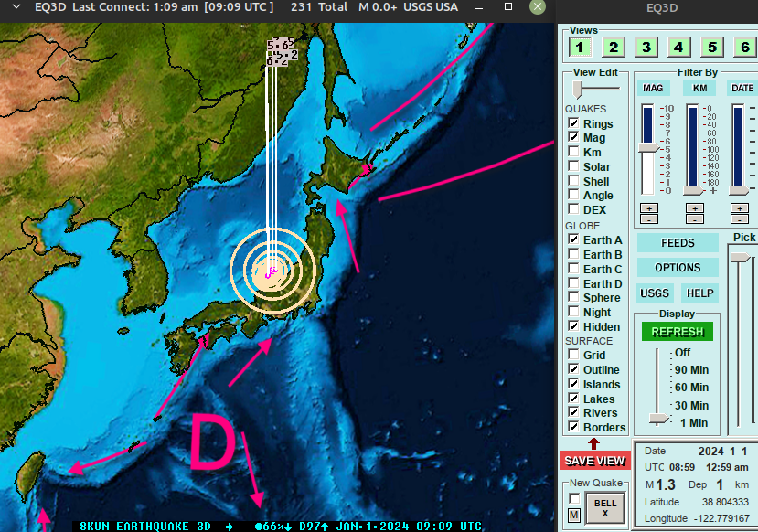The width and height of the screenshot is (758, 532).
Task: Disable the Rings checkbox
Action: 573,123
